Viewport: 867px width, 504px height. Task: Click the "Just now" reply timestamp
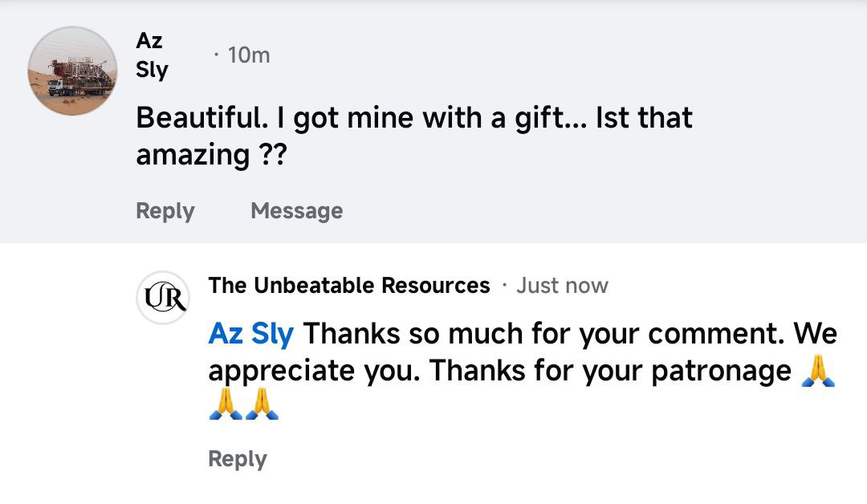[x=562, y=286]
